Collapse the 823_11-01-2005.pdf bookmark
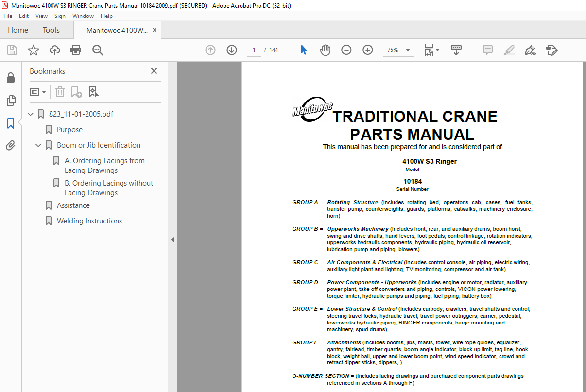The height and width of the screenshot is (392, 586). point(31,114)
